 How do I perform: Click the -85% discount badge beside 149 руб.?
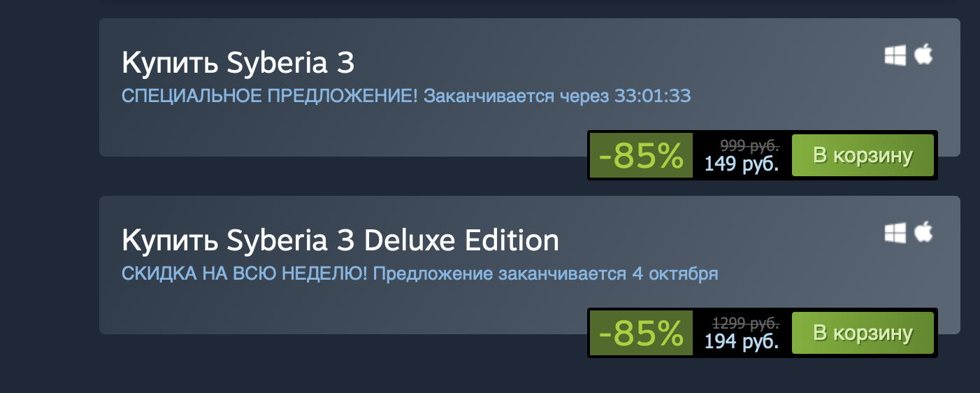(x=641, y=156)
